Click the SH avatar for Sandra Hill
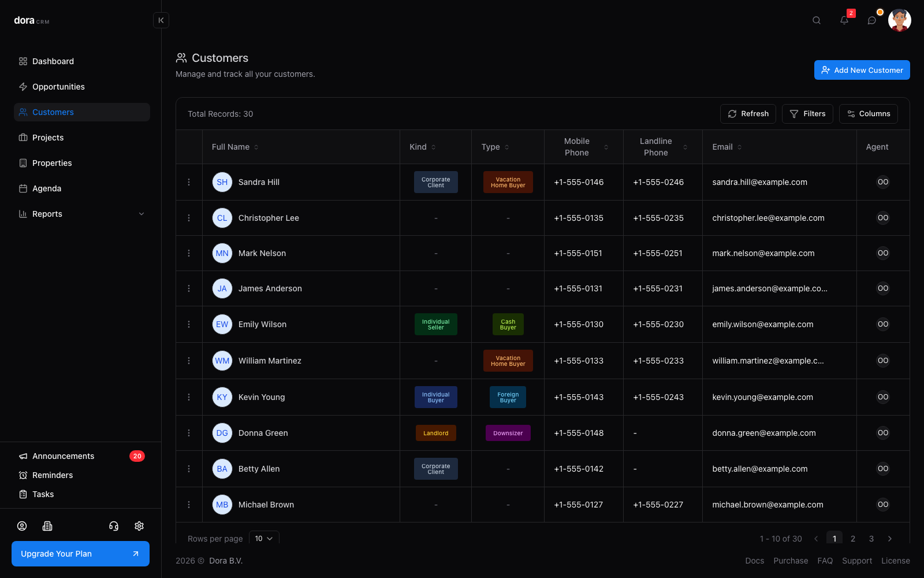This screenshot has width=924, height=578. pos(222,182)
